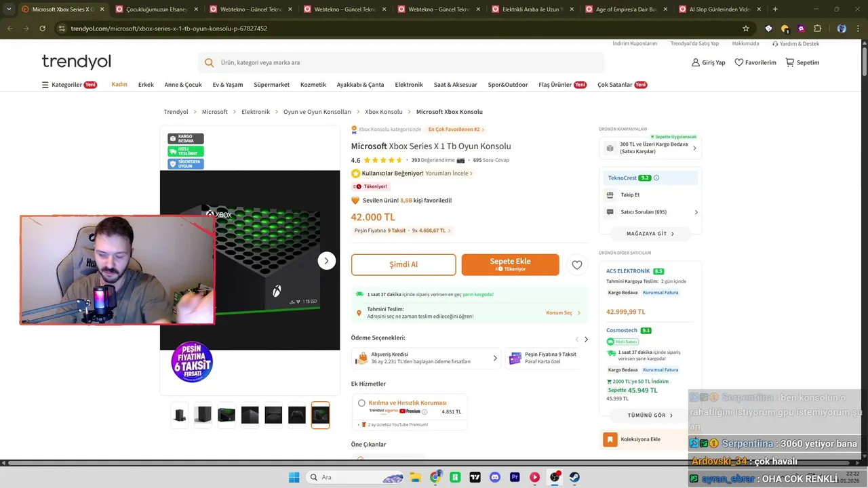The width and height of the screenshot is (868, 488).
Task: Open Giriş Yap account login
Action: click(x=708, y=62)
